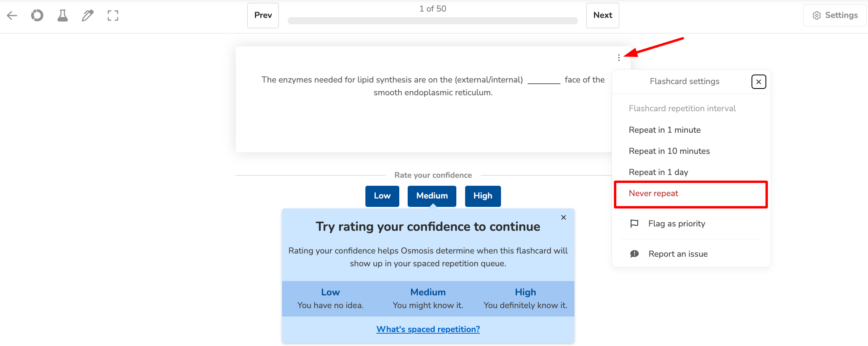
Task: Click the pencil edit icon
Action: (87, 16)
